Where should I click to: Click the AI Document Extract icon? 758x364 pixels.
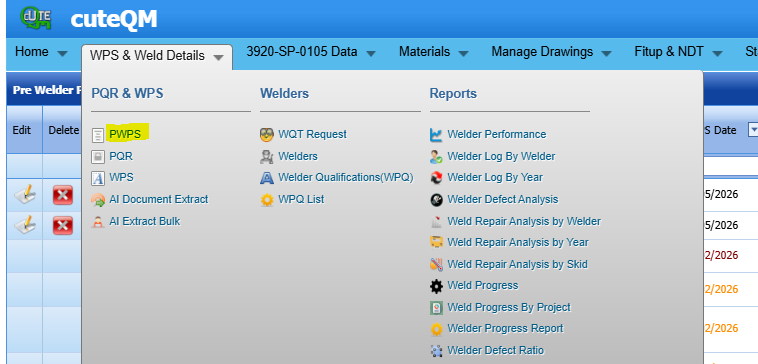pyautogui.click(x=98, y=200)
